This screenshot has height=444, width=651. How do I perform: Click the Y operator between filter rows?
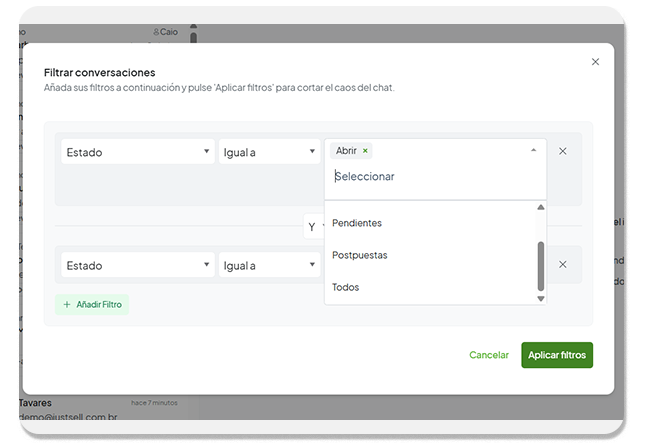point(312,227)
